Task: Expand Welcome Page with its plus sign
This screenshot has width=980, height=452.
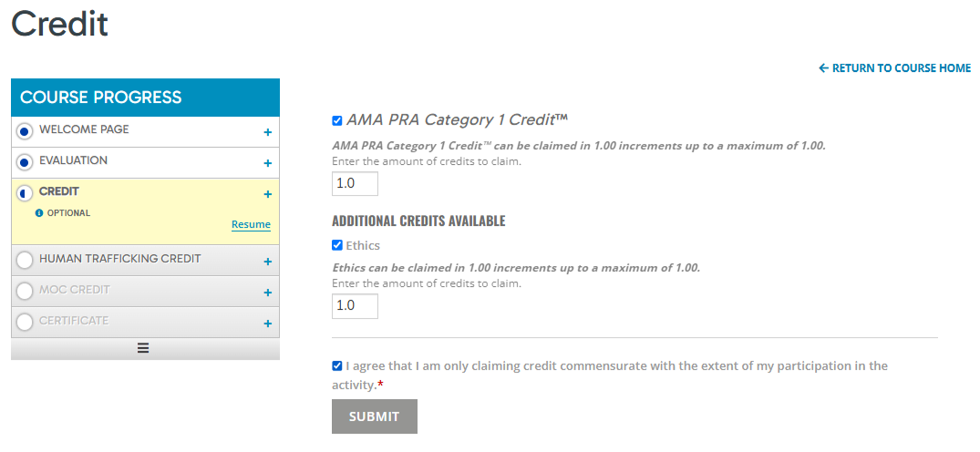Action: (x=267, y=132)
